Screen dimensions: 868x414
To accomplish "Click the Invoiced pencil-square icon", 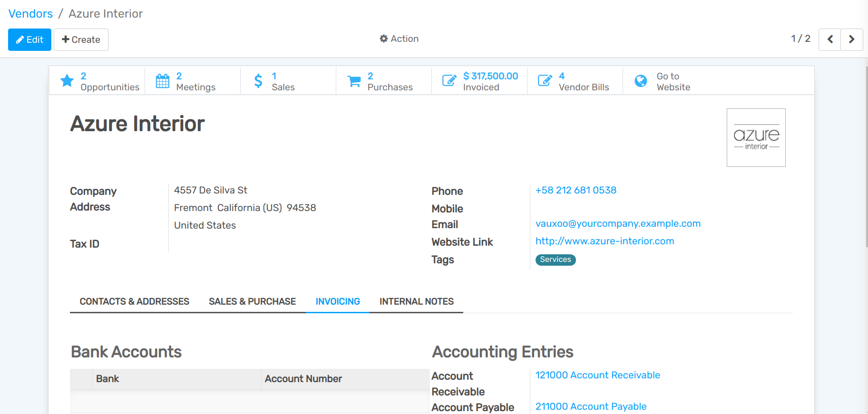I will [x=449, y=81].
